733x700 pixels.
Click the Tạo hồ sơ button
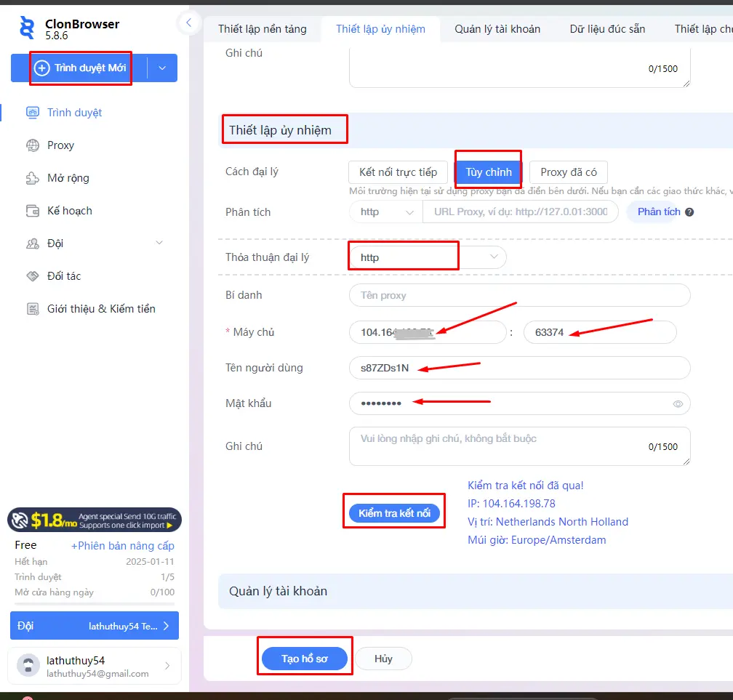(305, 659)
